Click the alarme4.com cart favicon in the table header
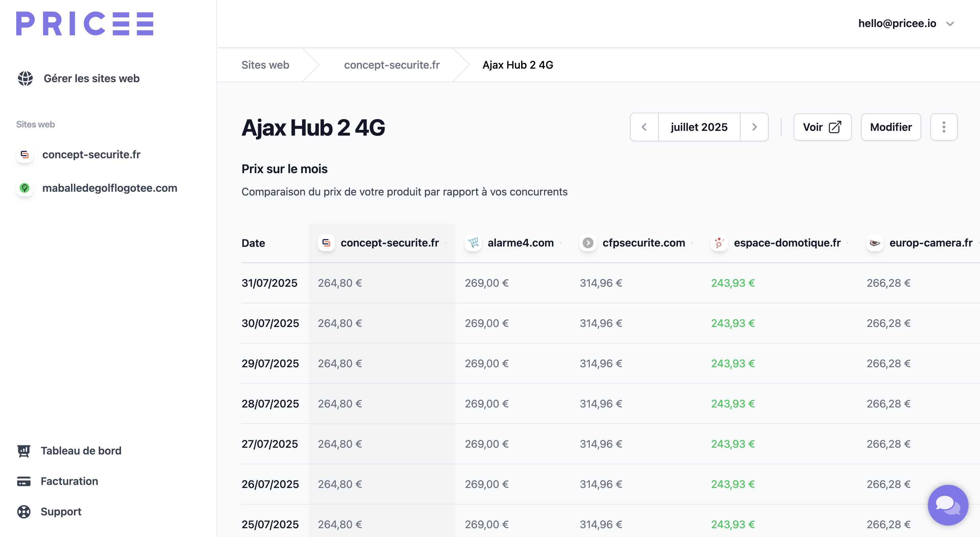Viewport: 980px width, 537px height. [x=473, y=243]
